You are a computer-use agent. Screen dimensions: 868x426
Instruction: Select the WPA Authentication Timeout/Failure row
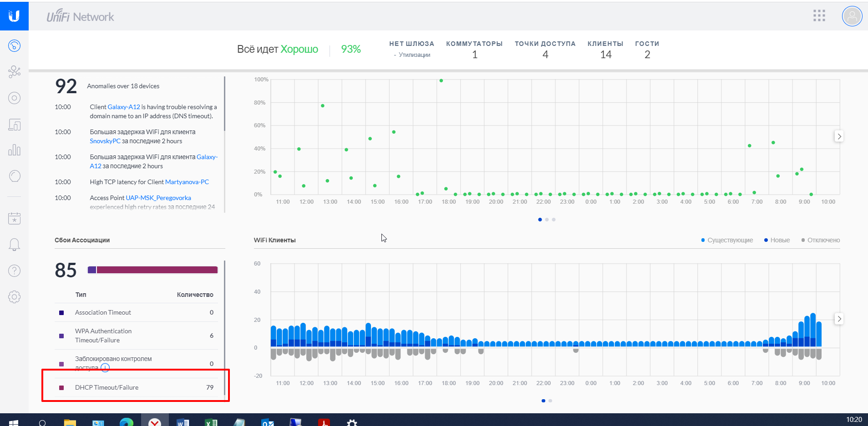[136, 336]
